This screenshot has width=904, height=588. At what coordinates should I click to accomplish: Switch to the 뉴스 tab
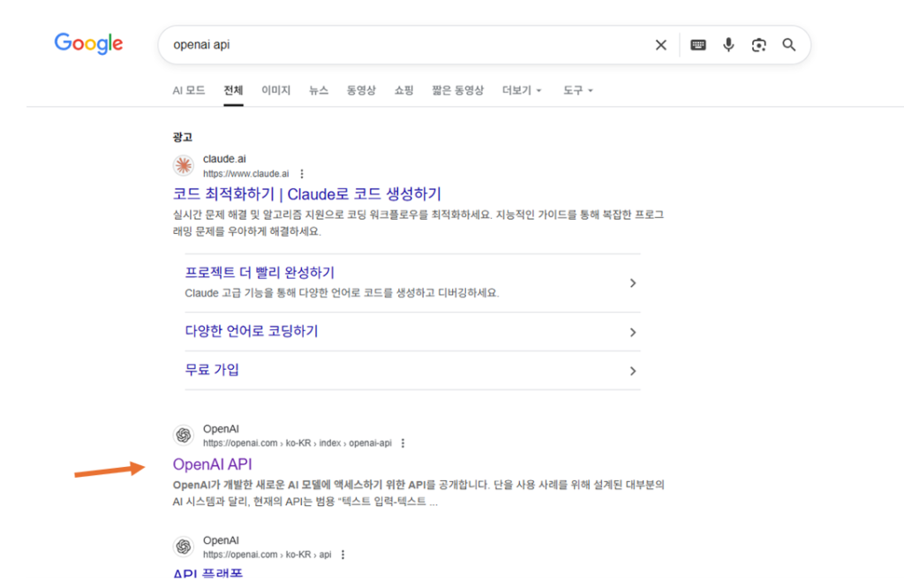(x=319, y=91)
